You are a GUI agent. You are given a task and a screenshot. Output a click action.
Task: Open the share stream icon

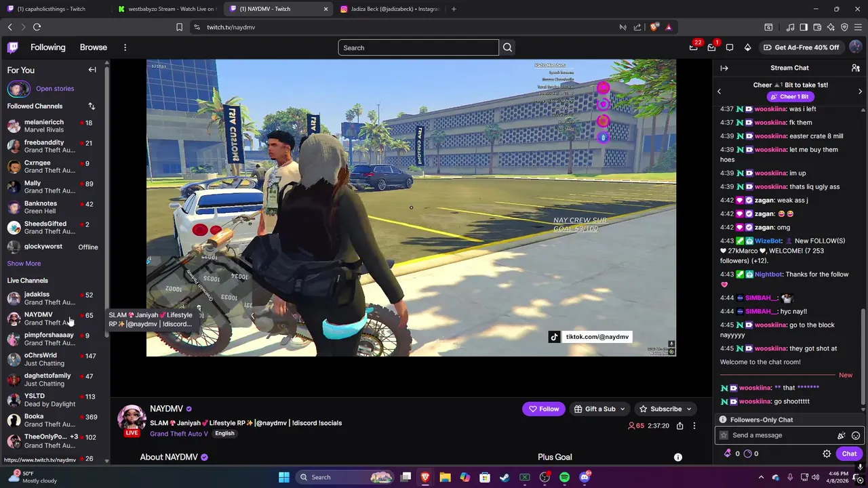coord(679,426)
